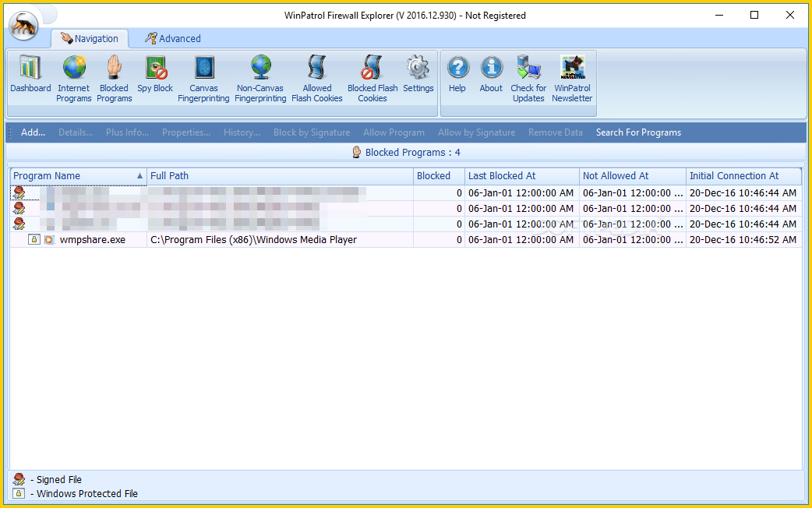Switch to the Navigation tab
Screen dimensions: 812x508
click(x=90, y=38)
